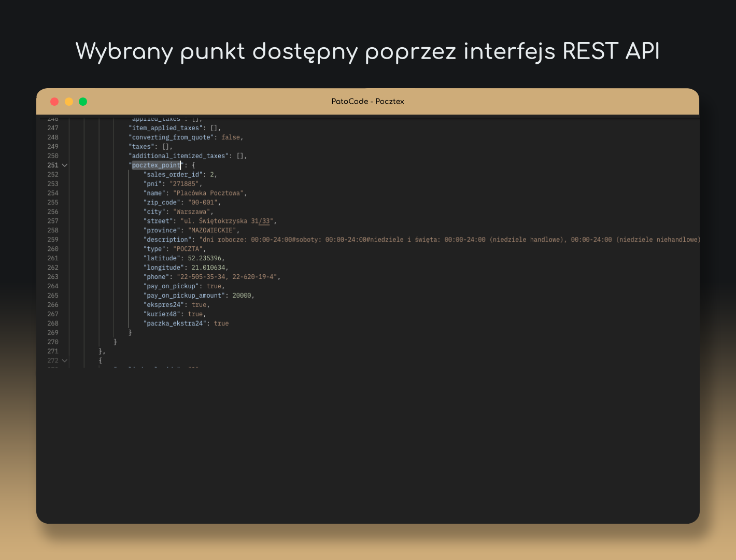
Task: Click the pay_on_pickup_amount value 20000
Action: [x=242, y=296]
